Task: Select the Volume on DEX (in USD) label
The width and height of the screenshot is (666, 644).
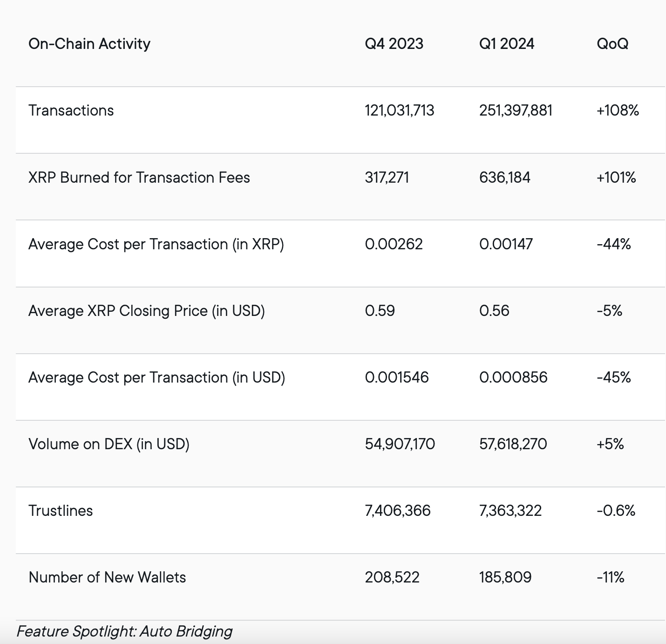Action: click(109, 444)
